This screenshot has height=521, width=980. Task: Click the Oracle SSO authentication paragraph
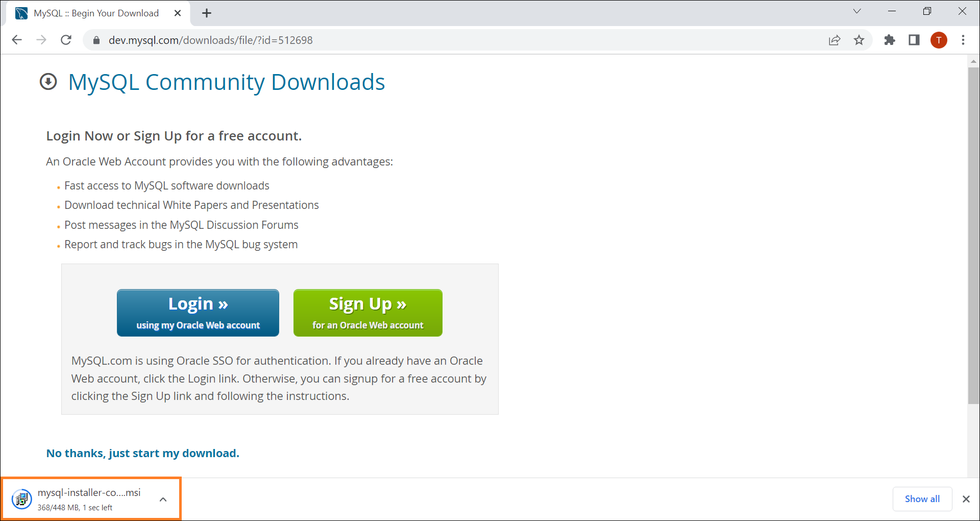point(279,378)
